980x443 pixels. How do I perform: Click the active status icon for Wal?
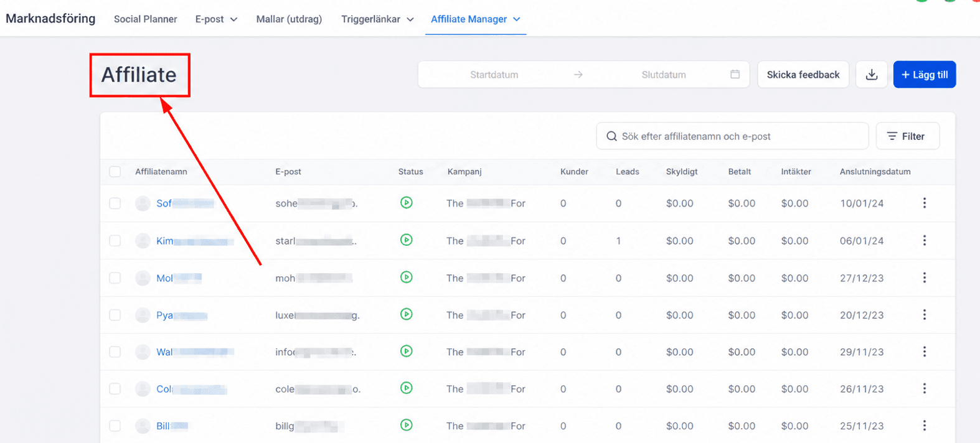[x=407, y=351]
